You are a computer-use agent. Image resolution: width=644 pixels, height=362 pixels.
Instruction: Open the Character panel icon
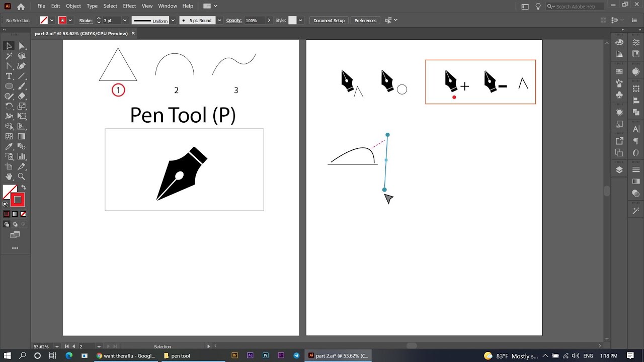point(636,129)
